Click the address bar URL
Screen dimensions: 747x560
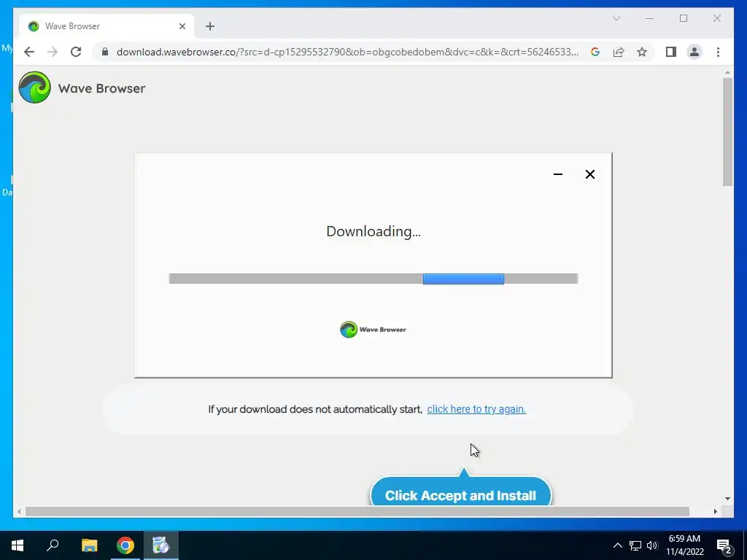(x=347, y=52)
